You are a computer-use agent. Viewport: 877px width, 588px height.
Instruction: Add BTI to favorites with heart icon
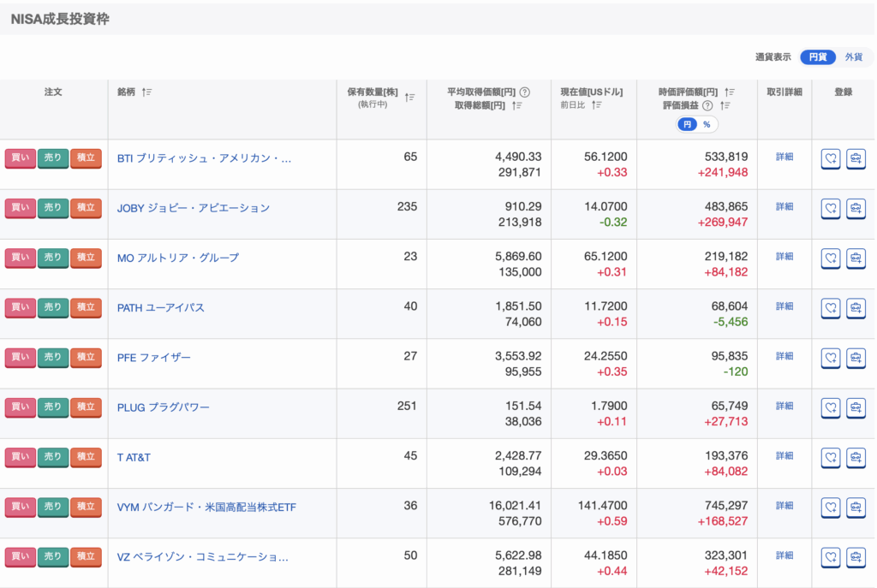[x=831, y=158]
